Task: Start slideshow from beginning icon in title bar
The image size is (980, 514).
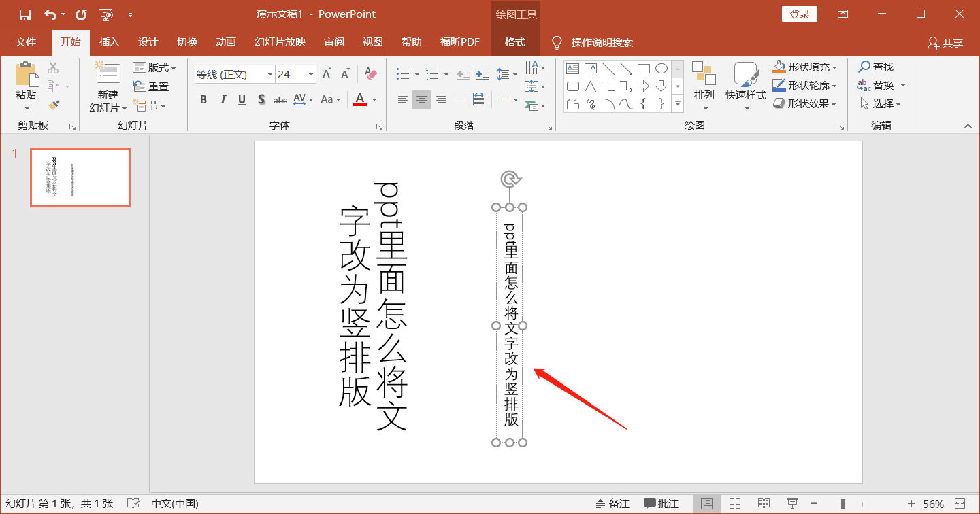Action: [x=105, y=14]
